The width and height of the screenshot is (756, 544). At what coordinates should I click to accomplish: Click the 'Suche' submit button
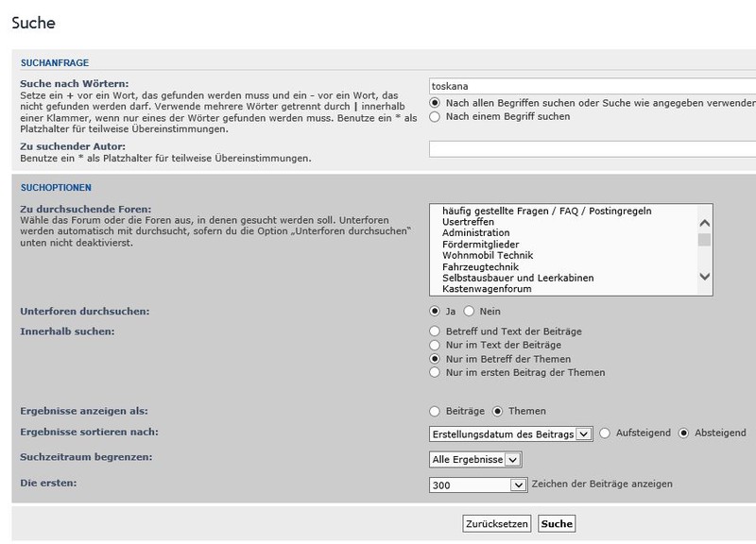[557, 523]
